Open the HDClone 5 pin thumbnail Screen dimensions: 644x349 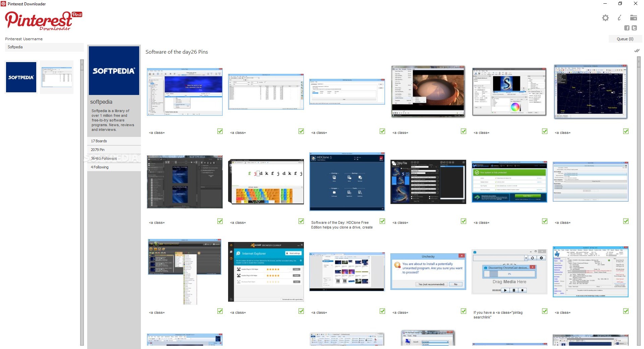point(347,182)
